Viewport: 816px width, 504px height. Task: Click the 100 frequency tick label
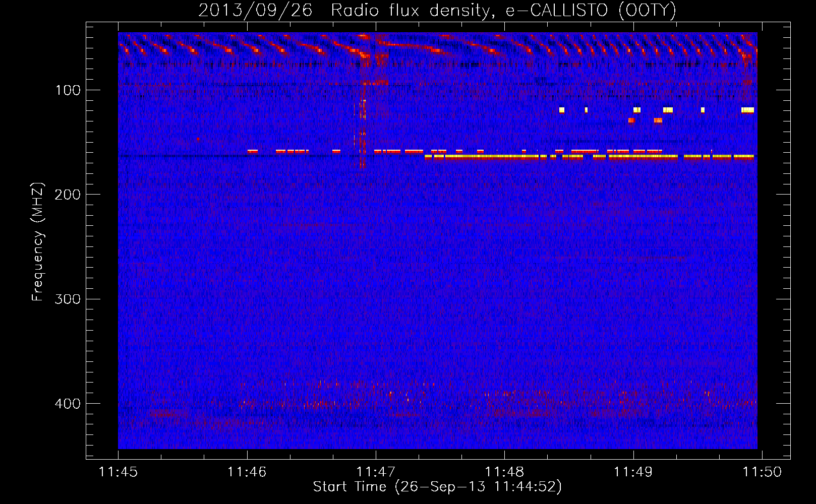click(x=68, y=90)
